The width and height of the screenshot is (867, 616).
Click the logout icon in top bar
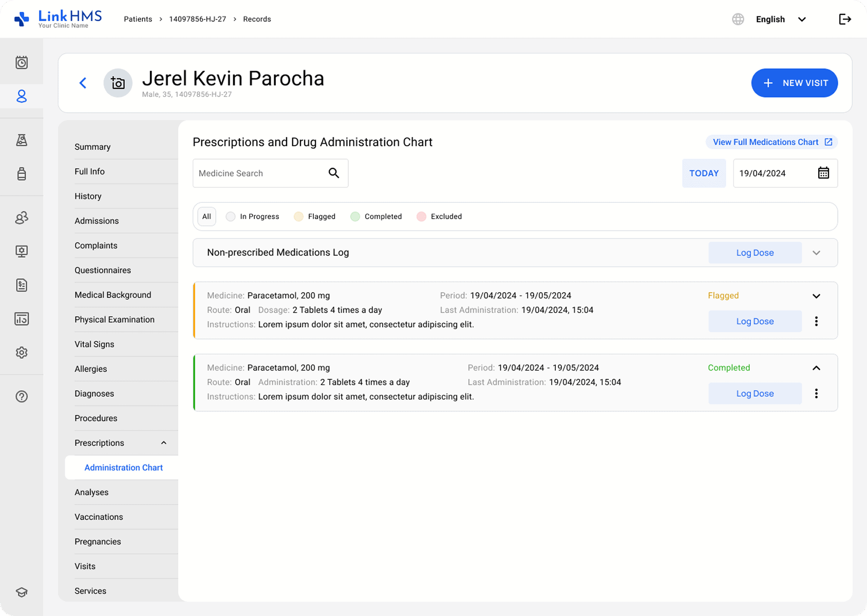click(x=845, y=20)
